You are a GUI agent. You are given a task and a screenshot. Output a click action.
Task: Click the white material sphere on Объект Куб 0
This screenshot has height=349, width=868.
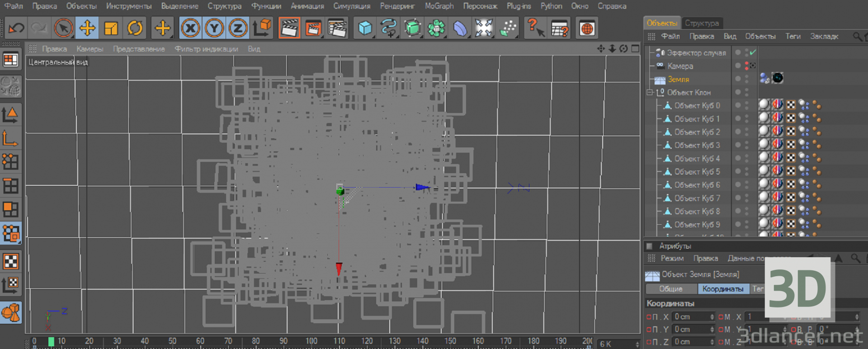[764, 105]
